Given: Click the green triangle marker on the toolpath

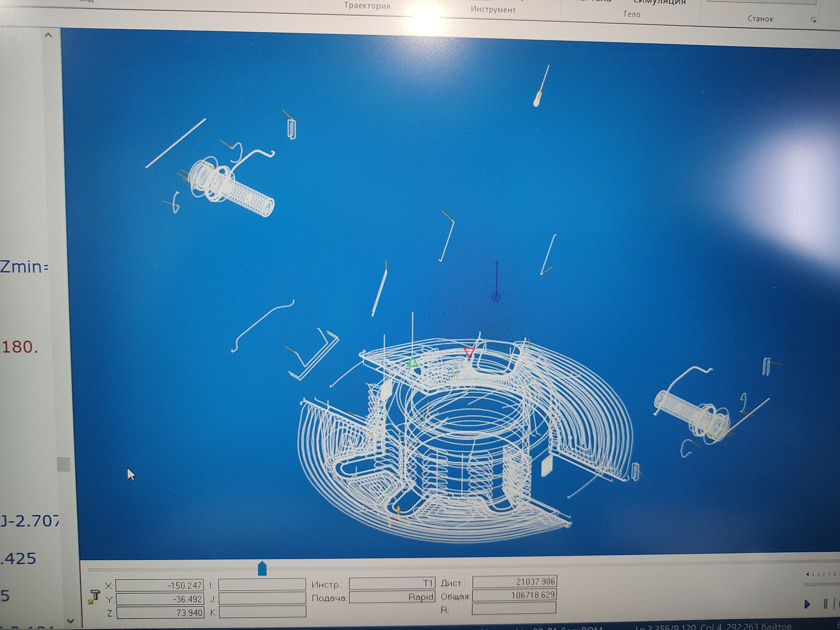Looking at the screenshot, I should [x=413, y=362].
